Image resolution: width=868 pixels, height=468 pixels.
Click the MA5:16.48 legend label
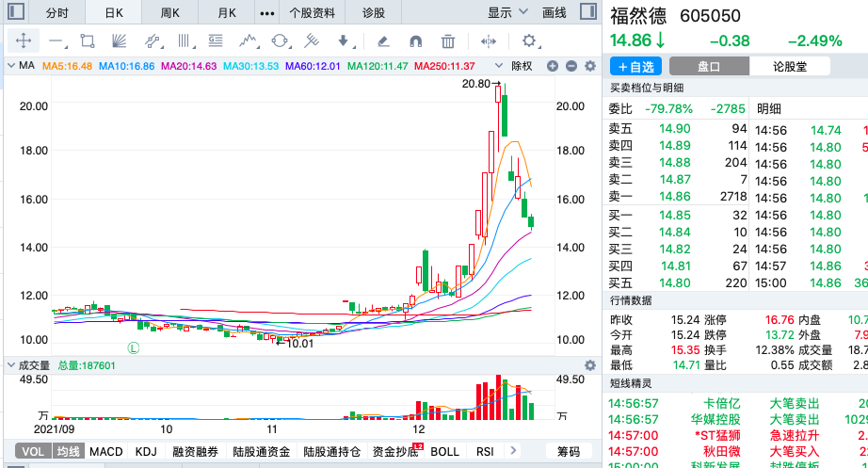[x=67, y=67]
